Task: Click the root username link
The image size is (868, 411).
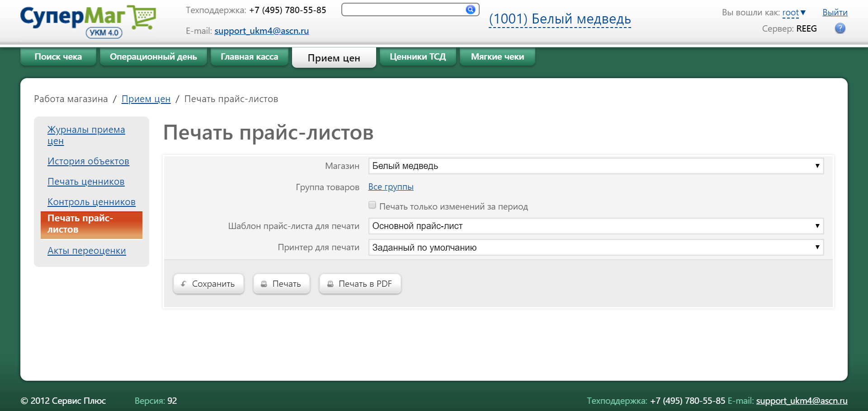Action: (791, 13)
